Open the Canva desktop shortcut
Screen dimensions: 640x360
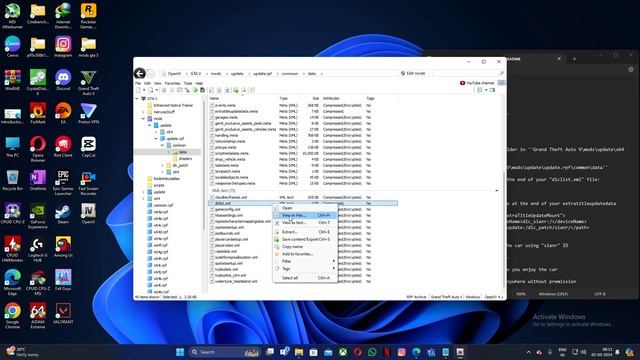(12, 47)
